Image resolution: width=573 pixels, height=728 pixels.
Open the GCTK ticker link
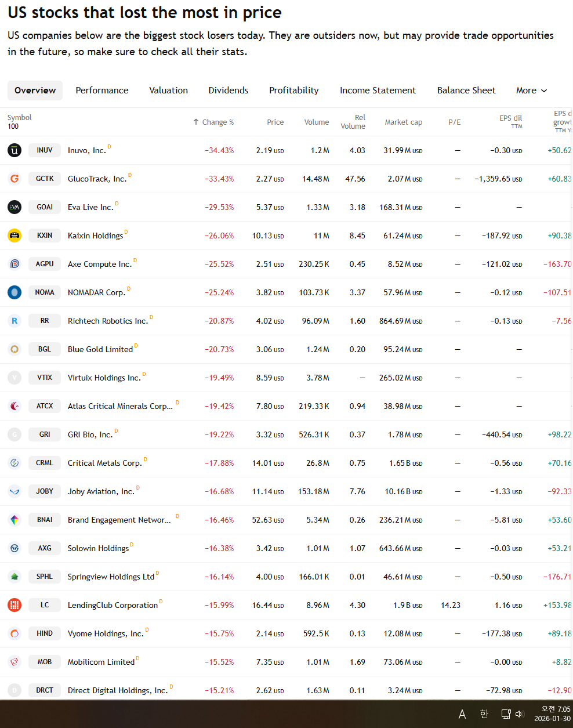(x=45, y=179)
